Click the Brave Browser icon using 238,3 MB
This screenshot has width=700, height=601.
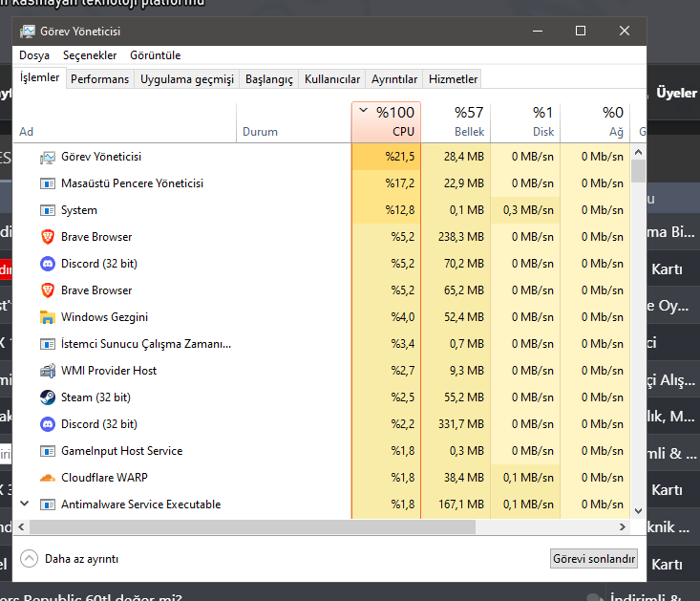[x=48, y=237]
